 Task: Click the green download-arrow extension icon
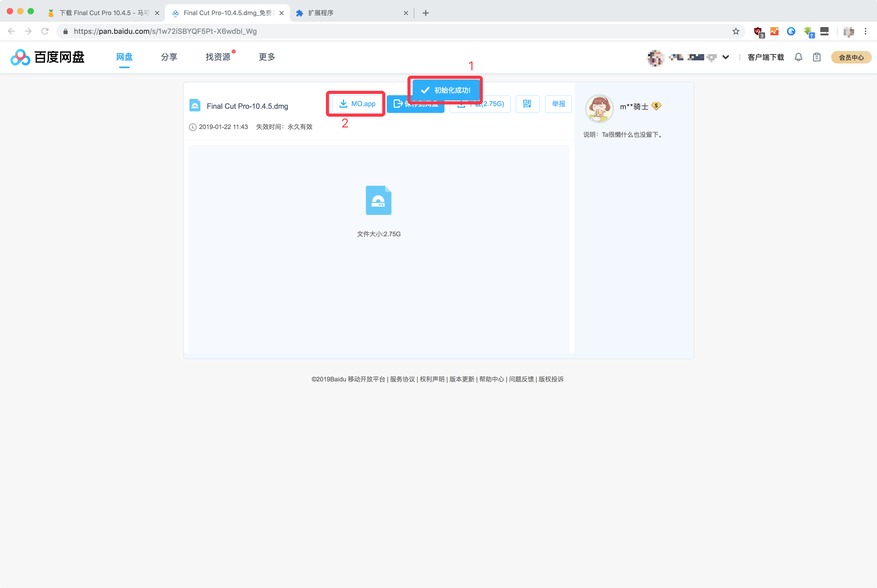(x=808, y=32)
